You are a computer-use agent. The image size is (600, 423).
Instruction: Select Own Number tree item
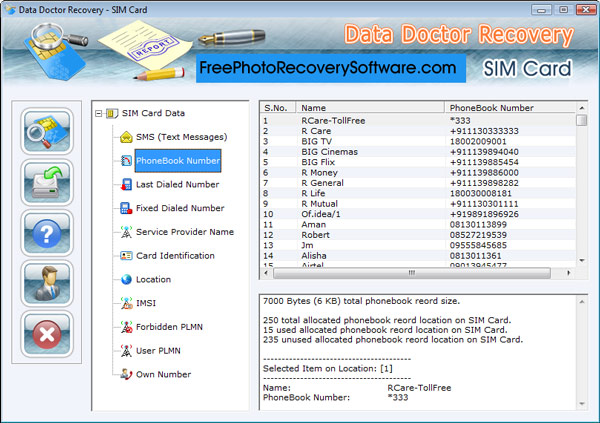(x=163, y=374)
